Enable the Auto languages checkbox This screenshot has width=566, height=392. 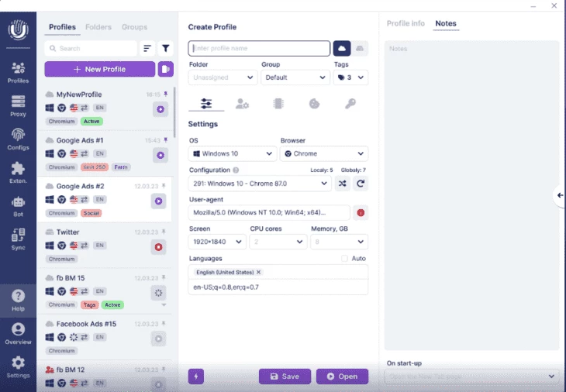click(344, 258)
